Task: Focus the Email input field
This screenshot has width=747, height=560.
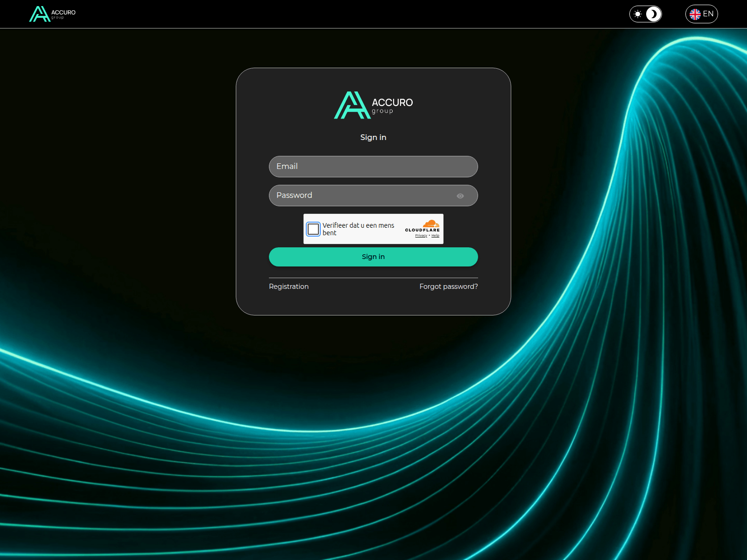Action: click(373, 167)
